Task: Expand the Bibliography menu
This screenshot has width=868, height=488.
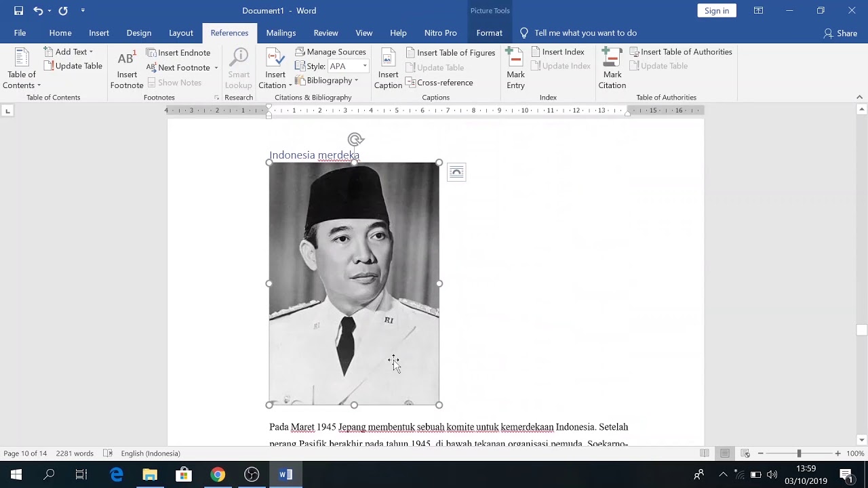Action: coord(327,81)
